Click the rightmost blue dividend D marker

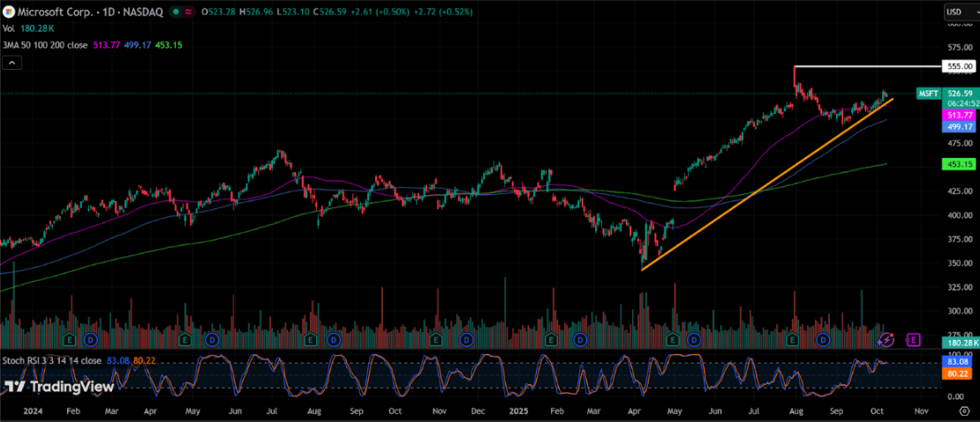tap(822, 339)
